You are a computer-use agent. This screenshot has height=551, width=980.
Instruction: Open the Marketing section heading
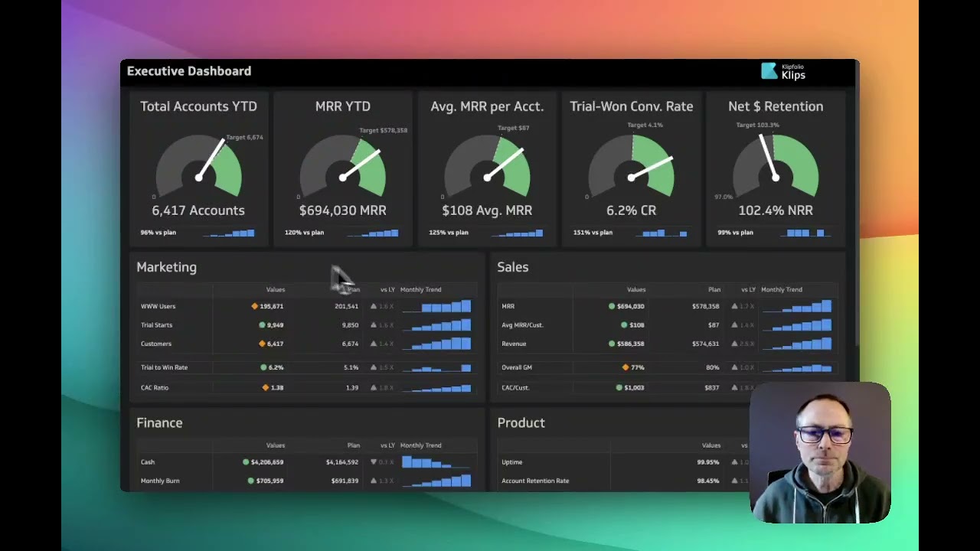[166, 267]
